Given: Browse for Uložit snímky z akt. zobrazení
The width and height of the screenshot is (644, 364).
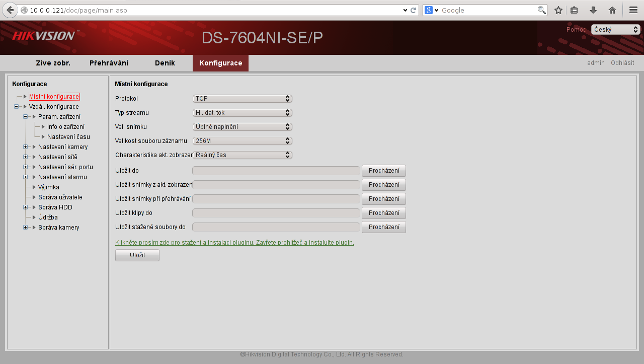Looking at the screenshot, I should point(384,185).
